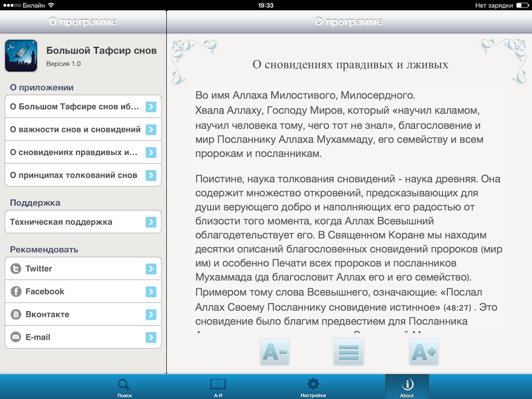The width and height of the screenshot is (532, 399).
Task: Open the Поиск search tab
Action: (125, 387)
